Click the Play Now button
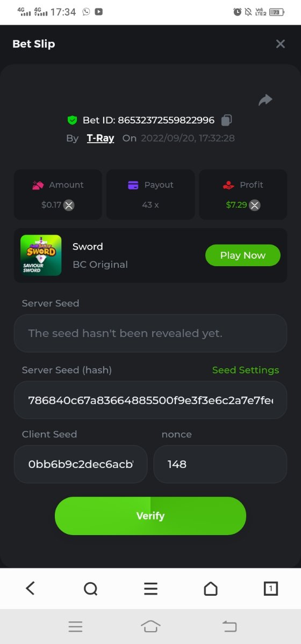 coord(243,255)
